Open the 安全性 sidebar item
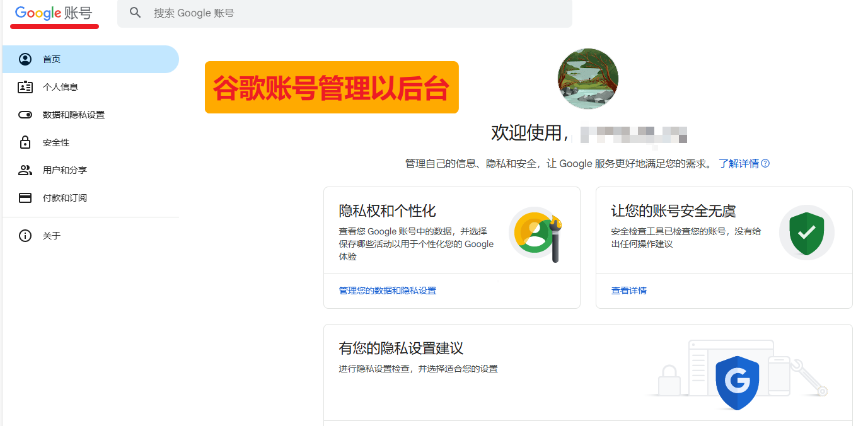This screenshot has height=426, width=868. tap(90, 142)
